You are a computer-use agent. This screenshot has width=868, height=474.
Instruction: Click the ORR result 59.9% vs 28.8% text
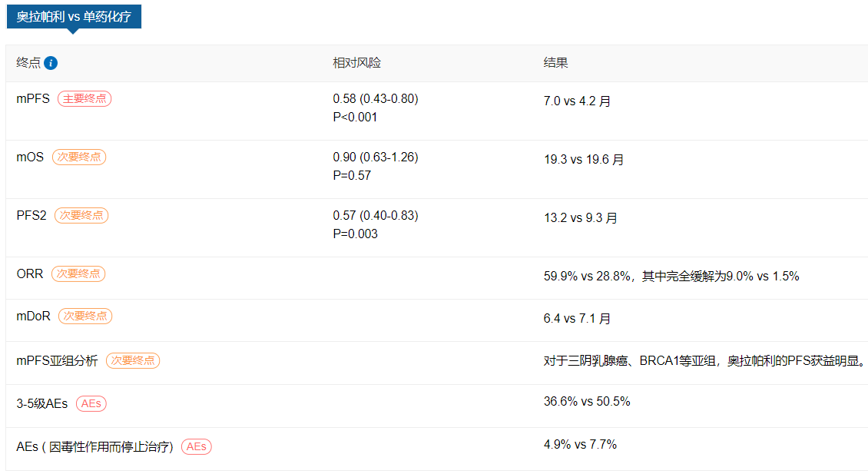click(x=587, y=277)
